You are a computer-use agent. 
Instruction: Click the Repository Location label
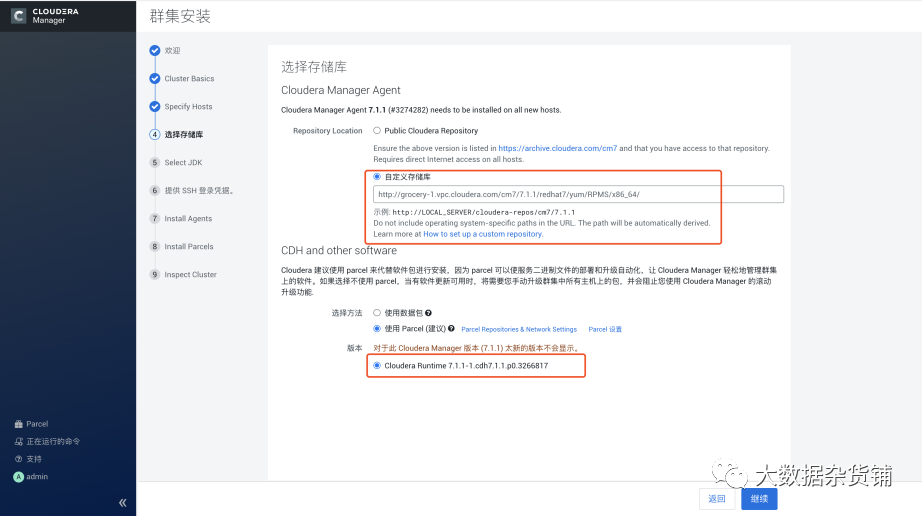click(x=328, y=130)
